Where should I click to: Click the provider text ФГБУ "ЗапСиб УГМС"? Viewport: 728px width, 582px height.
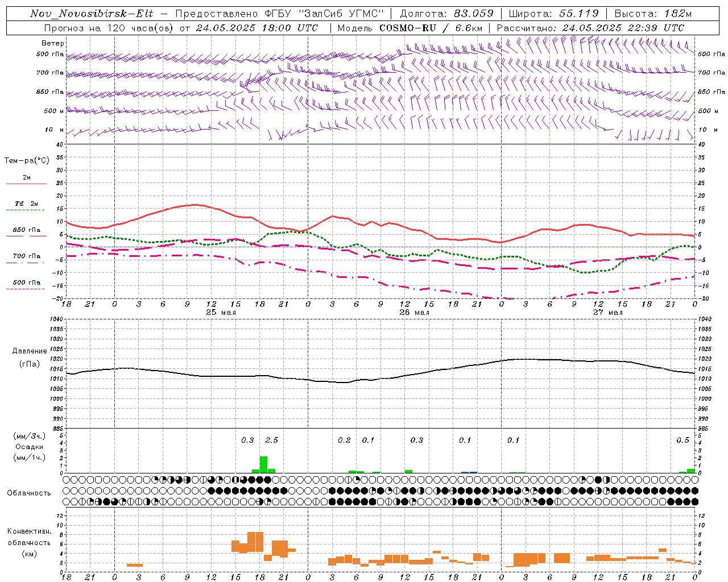324,14
